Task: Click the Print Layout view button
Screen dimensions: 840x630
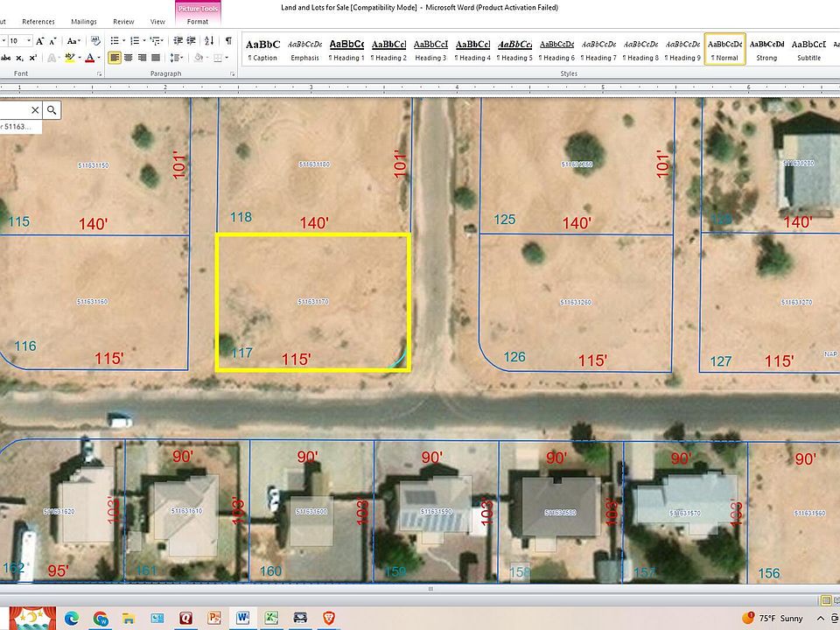Action: point(826,599)
